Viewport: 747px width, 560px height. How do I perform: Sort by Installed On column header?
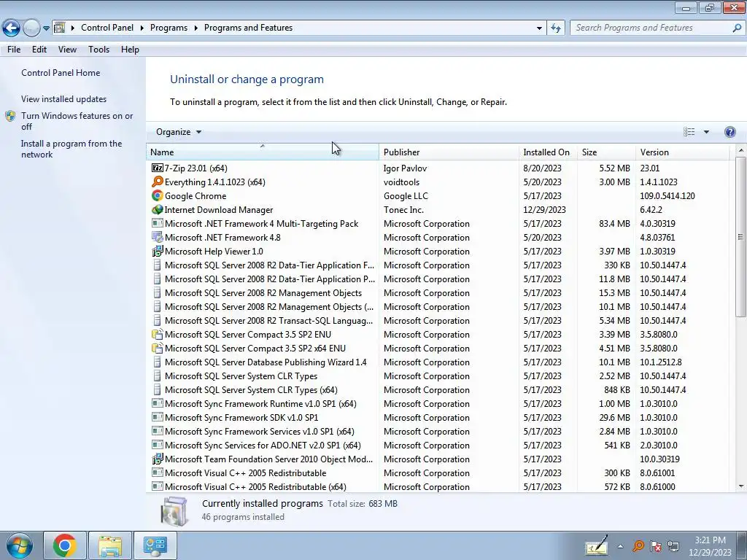pos(548,152)
